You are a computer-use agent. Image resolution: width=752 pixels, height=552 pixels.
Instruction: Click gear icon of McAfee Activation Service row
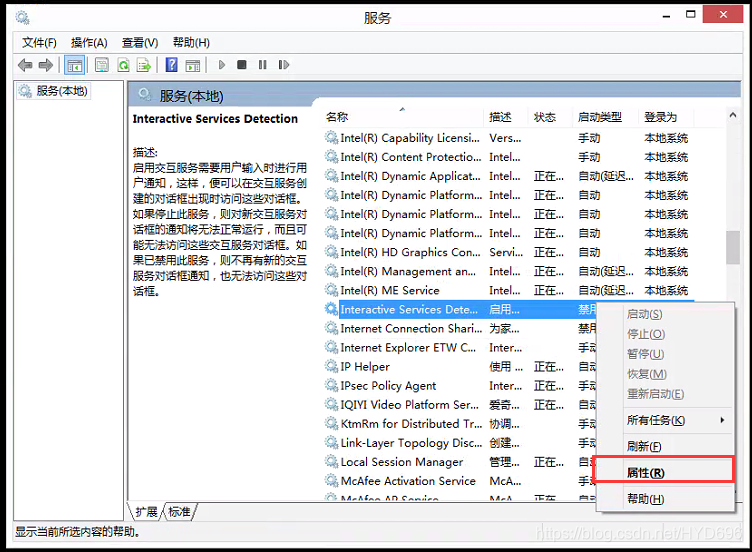coord(331,481)
